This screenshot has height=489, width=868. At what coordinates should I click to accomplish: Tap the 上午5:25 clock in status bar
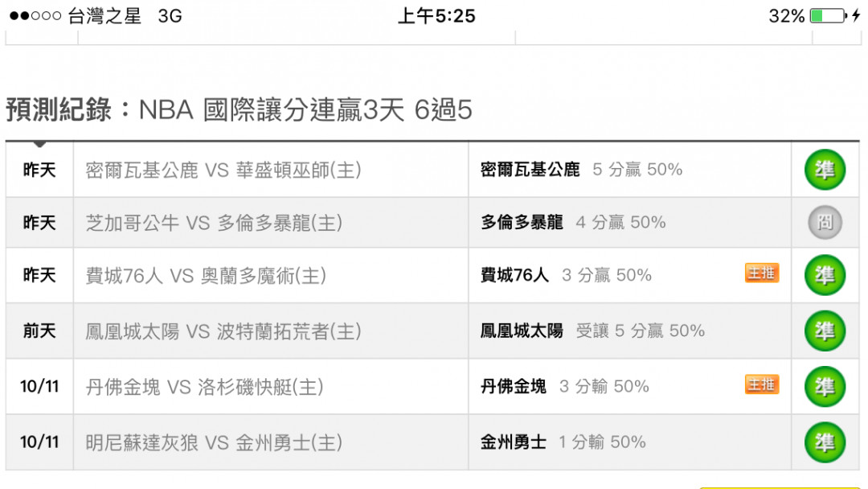[x=436, y=16]
